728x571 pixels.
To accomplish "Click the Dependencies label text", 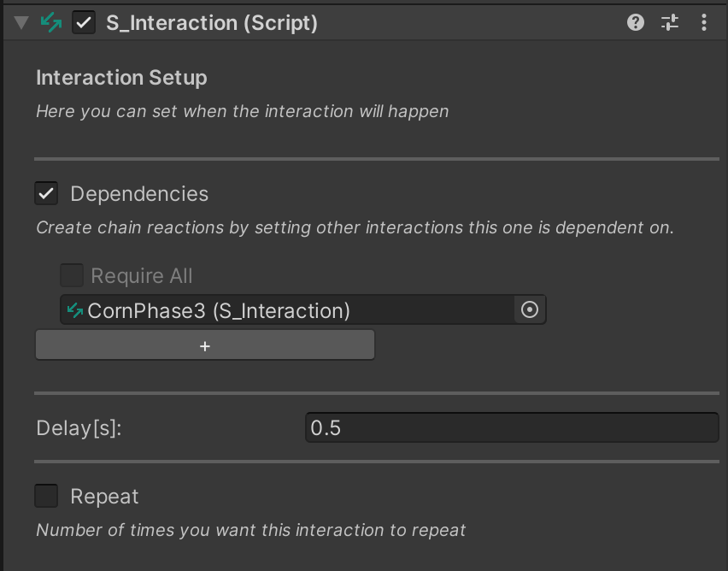I will (x=139, y=194).
